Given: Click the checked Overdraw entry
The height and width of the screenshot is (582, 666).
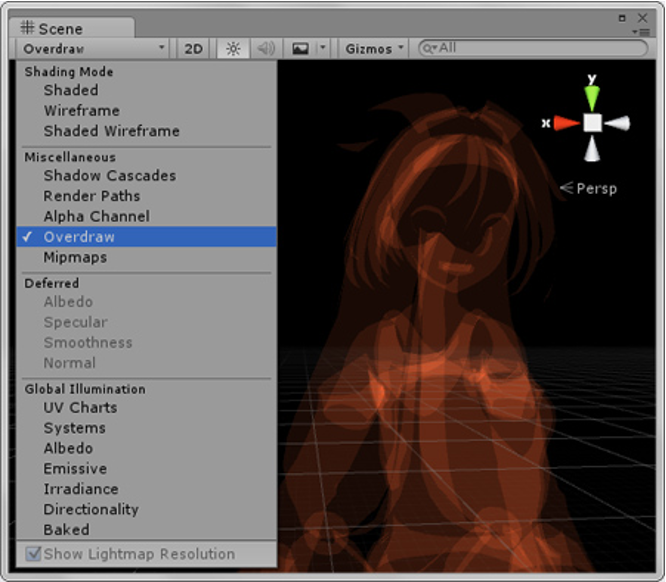Looking at the screenshot, I should (x=147, y=237).
